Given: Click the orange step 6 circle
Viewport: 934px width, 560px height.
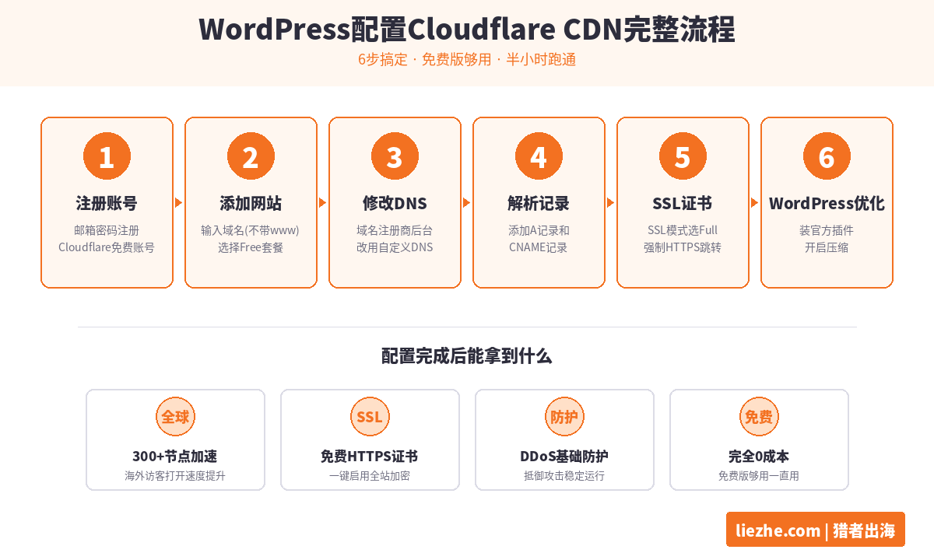Looking at the screenshot, I should point(827,156).
